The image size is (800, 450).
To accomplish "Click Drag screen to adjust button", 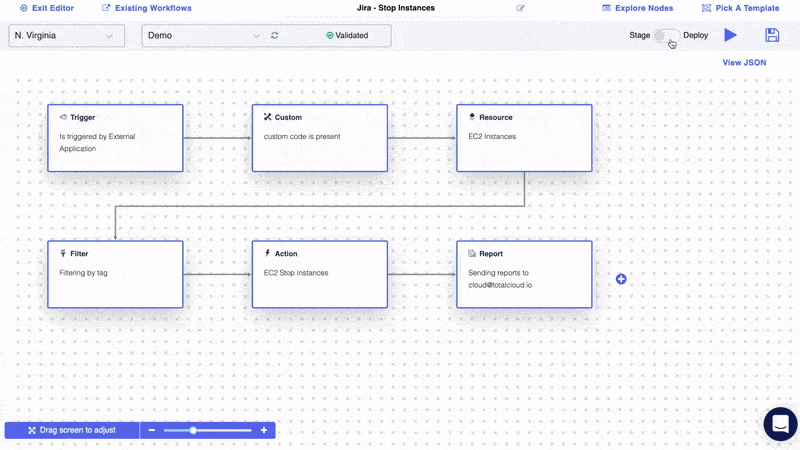I will point(72,430).
